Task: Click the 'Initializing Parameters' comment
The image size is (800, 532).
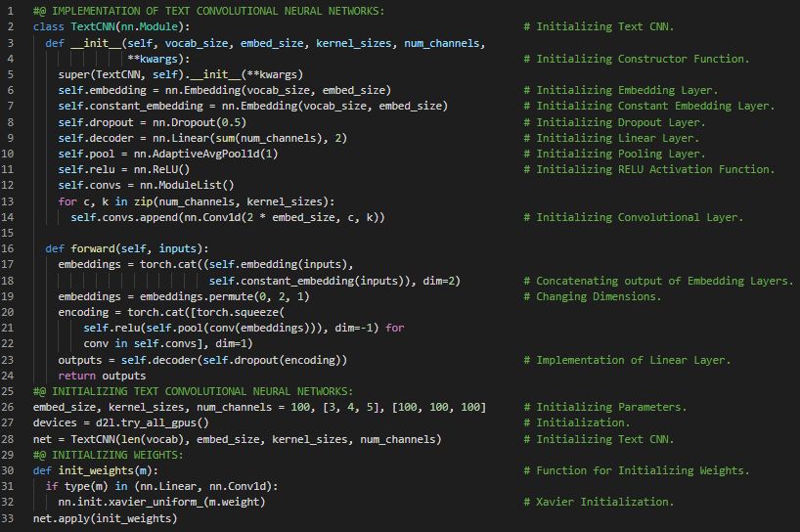Action: 611,407
